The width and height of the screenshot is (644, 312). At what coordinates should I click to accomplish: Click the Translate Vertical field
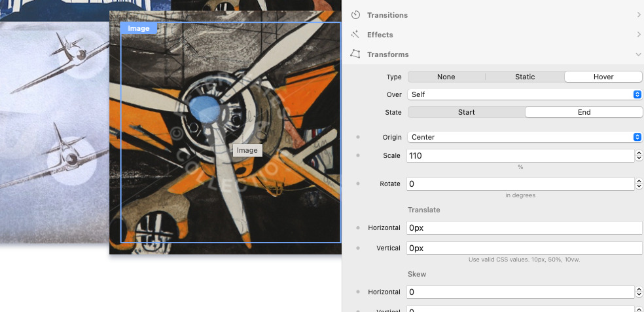[x=524, y=248]
